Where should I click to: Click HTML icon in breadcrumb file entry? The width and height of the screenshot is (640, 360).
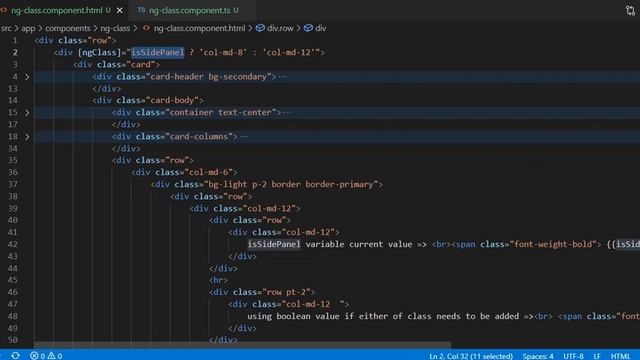[x=146, y=28]
